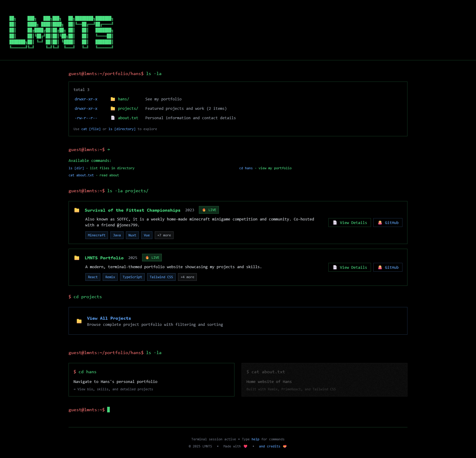Expand the +4 more tags on LMNTS Portfolio
Viewport: 476px width, 458px height.
[x=187, y=277]
